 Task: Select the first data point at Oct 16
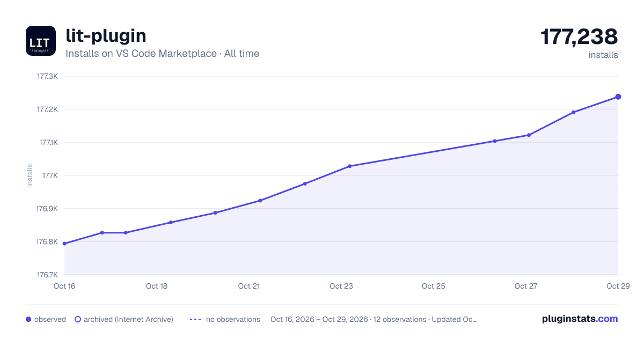pyautogui.click(x=64, y=244)
